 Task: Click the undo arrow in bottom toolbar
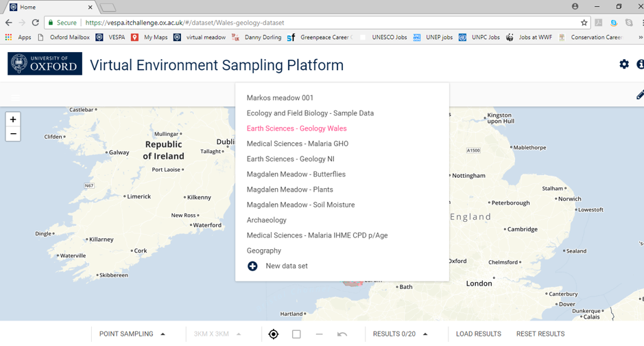pos(342,334)
